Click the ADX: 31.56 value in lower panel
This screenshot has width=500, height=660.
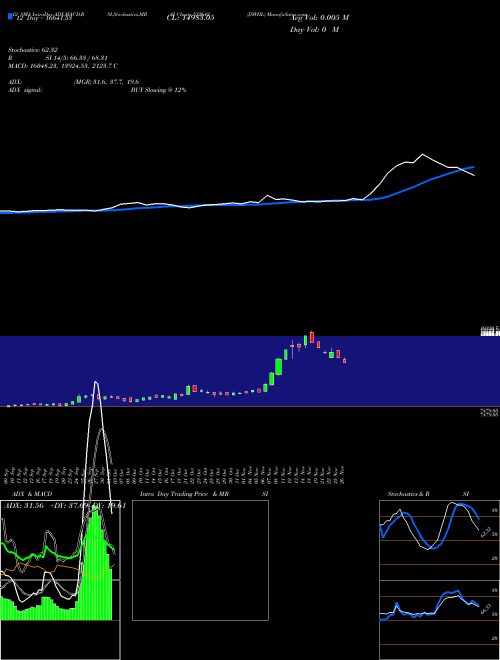coord(24,506)
